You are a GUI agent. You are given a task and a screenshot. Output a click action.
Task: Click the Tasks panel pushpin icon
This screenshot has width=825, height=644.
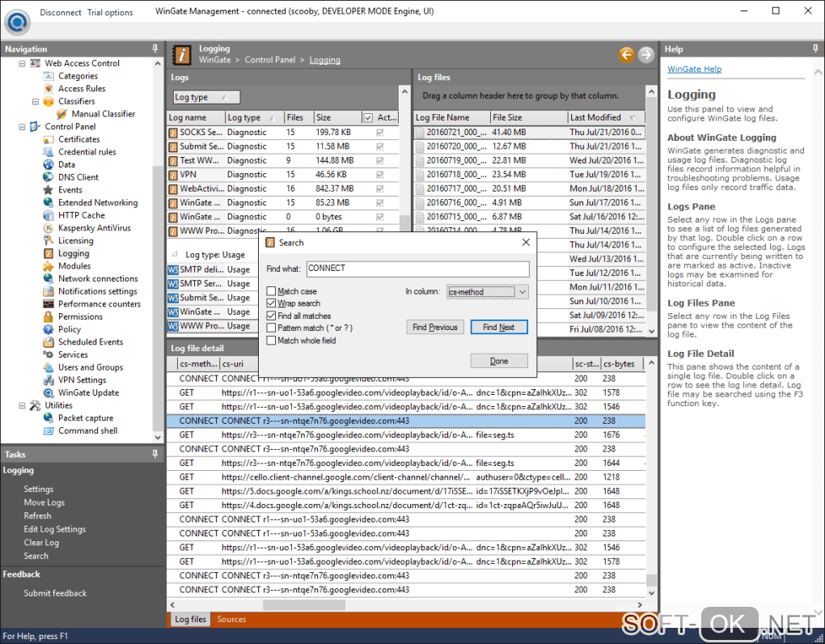[x=154, y=454]
